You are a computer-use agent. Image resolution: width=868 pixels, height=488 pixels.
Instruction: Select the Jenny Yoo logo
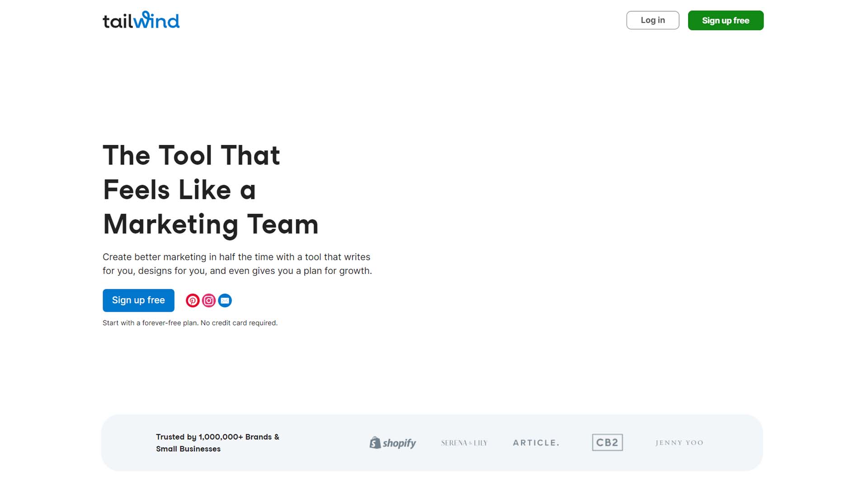679,443
